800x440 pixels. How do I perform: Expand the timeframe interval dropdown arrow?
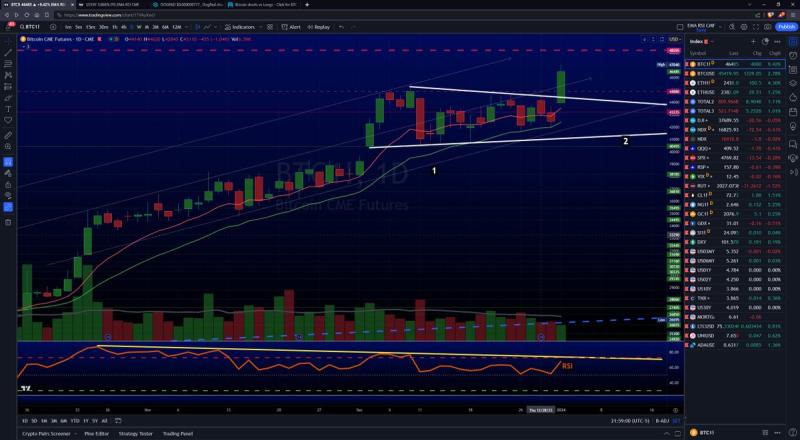[x=187, y=27]
